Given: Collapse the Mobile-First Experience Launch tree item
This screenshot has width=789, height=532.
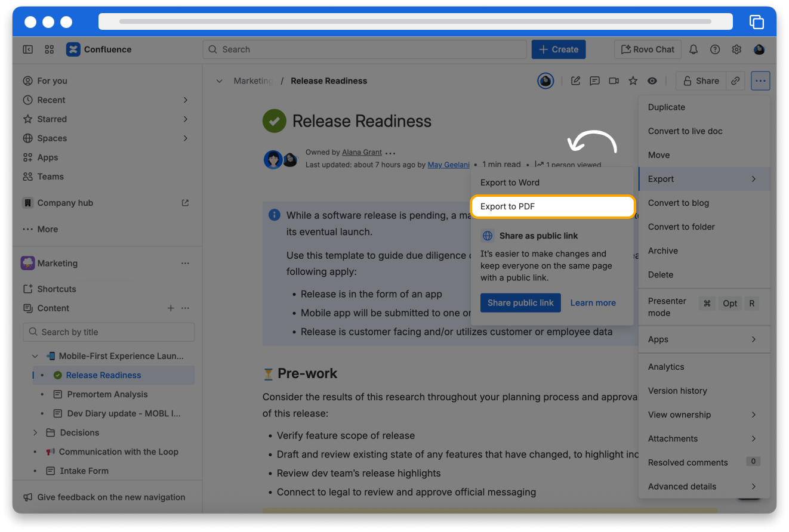Looking at the screenshot, I should coord(35,356).
